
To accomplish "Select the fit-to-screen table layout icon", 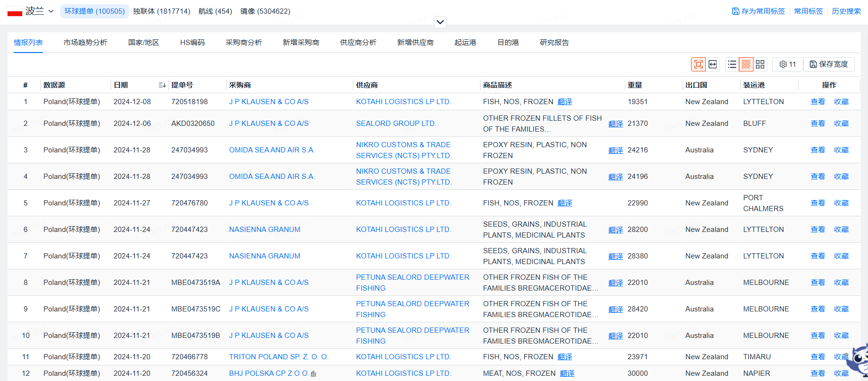I will [698, 64].
